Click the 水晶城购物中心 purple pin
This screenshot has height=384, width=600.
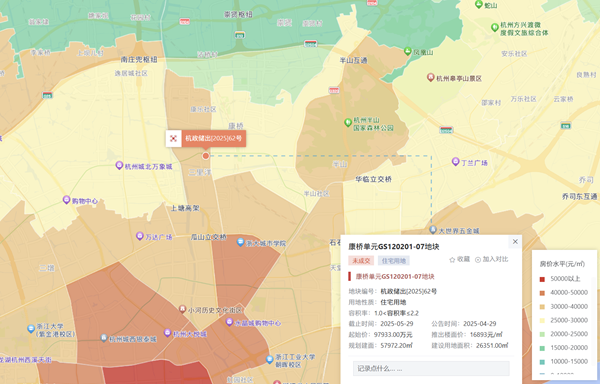pos(229,322)
